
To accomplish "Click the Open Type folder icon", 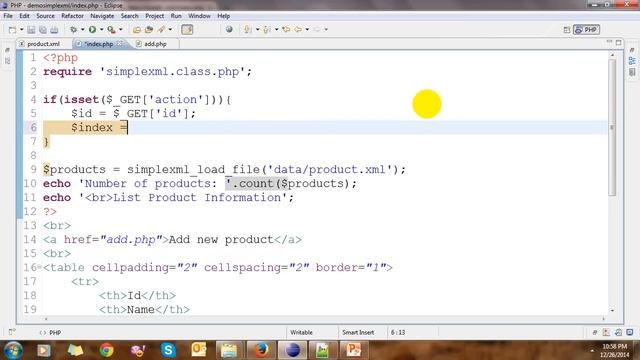I will [x=137, y=30].
